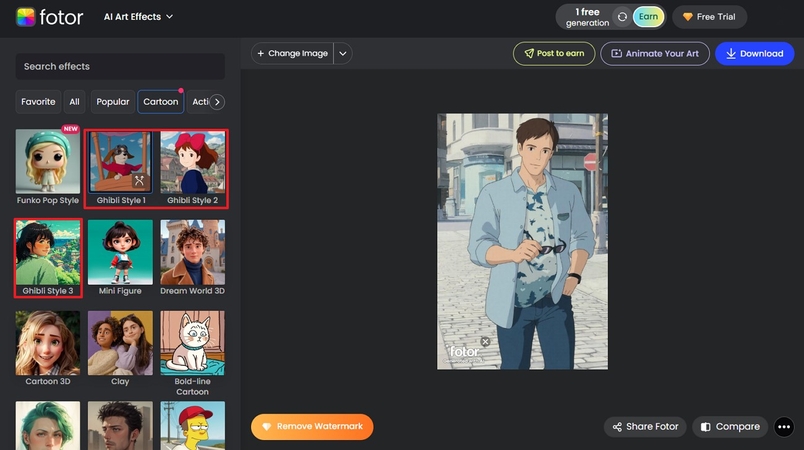Click the Fotor logo

tap(49, 17)
